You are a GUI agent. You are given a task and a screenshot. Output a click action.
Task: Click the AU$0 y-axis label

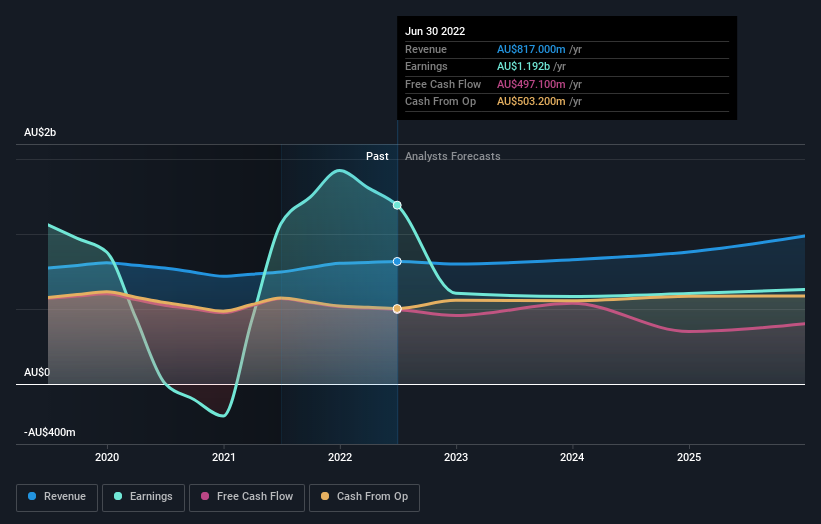coord(37,372)
